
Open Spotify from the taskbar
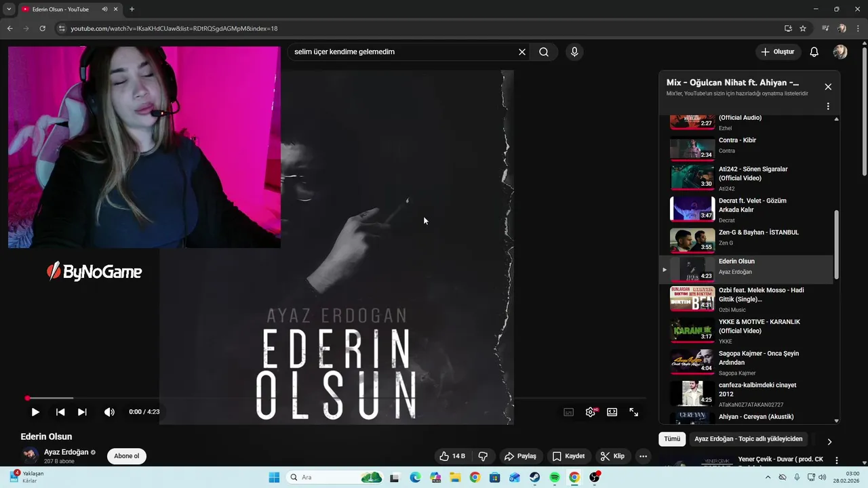tap(555, 477)
